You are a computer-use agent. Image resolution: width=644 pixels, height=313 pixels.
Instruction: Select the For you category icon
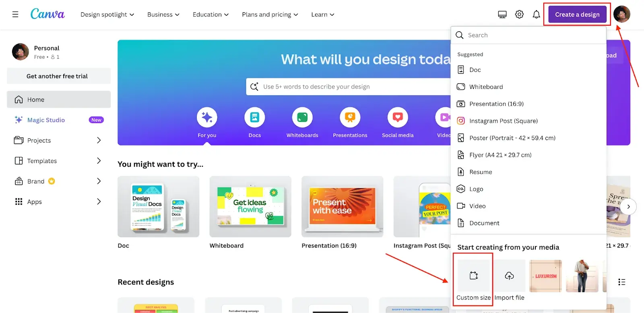pos(207,117)
